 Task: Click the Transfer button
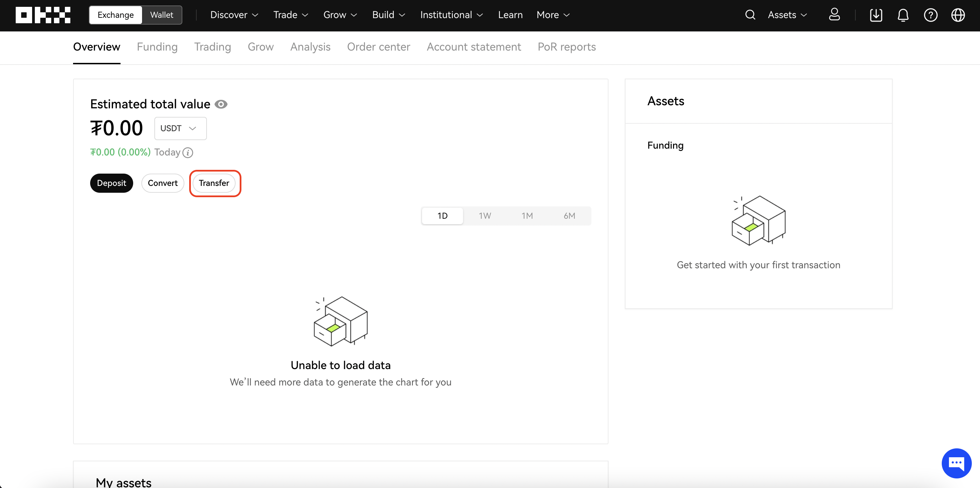[x=214, y=183]
